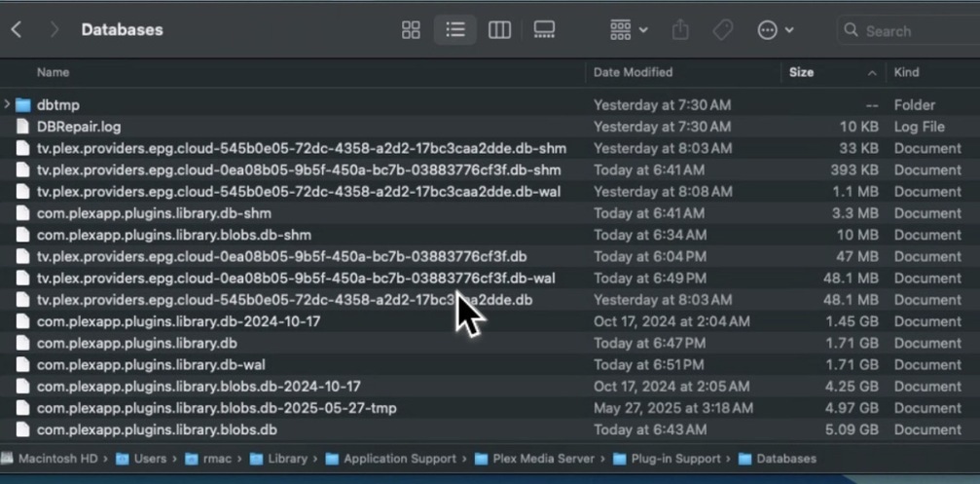Select epg.cloud-545b0e05...2dde.db file
Screen dimensions: 980x484
pyautogui.click(x=284, y=300)
